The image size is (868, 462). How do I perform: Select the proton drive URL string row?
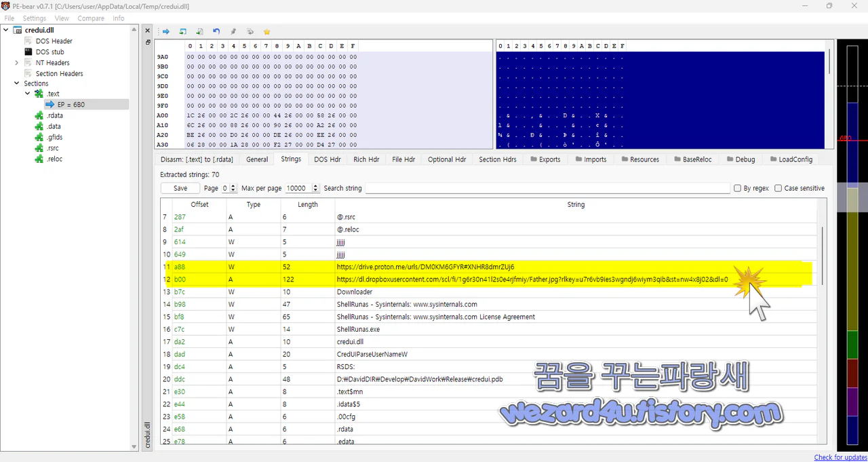point(488,267)
